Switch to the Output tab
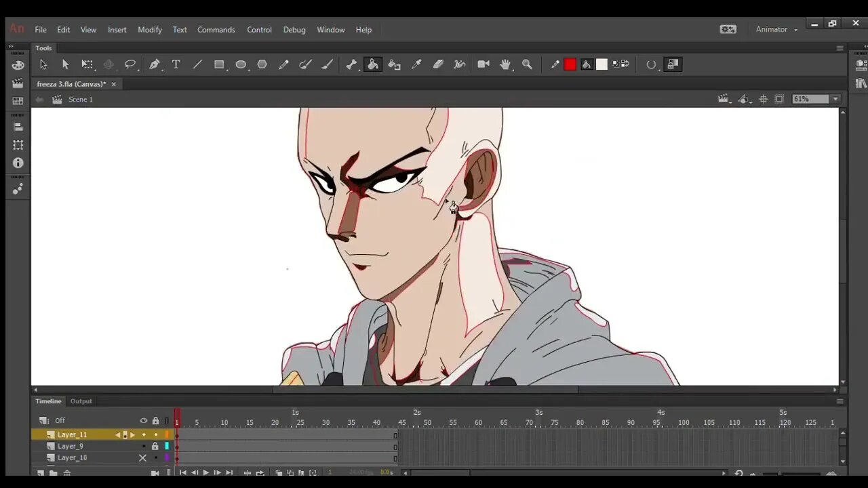 [x=81, y=401]
